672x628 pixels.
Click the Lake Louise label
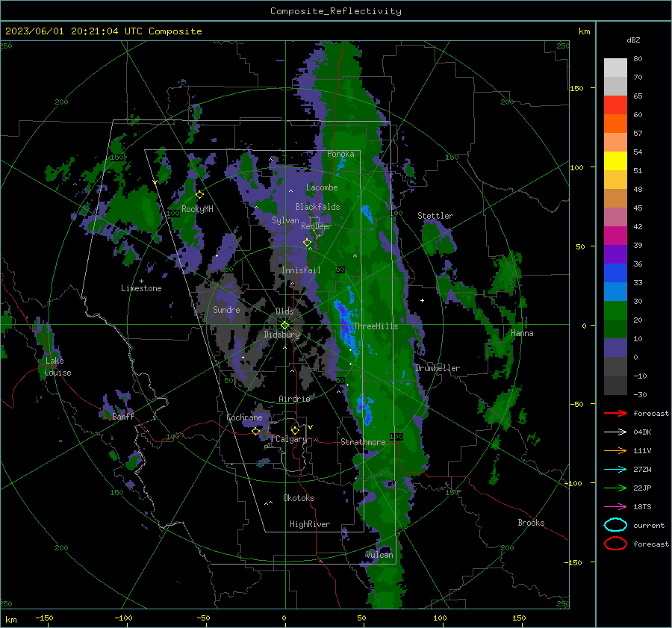coord(57,367)
